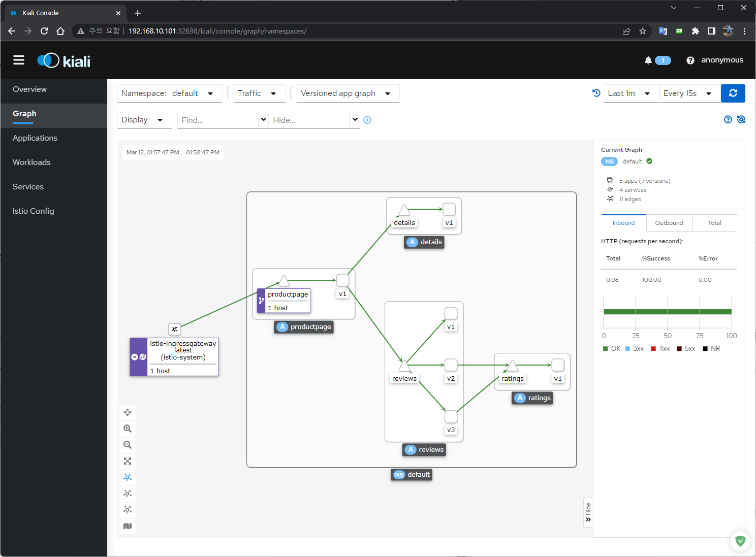The width and height of the screenshot is (756, 557).
Task: Select the ratings service triangle node
Action: click(513, 366)
